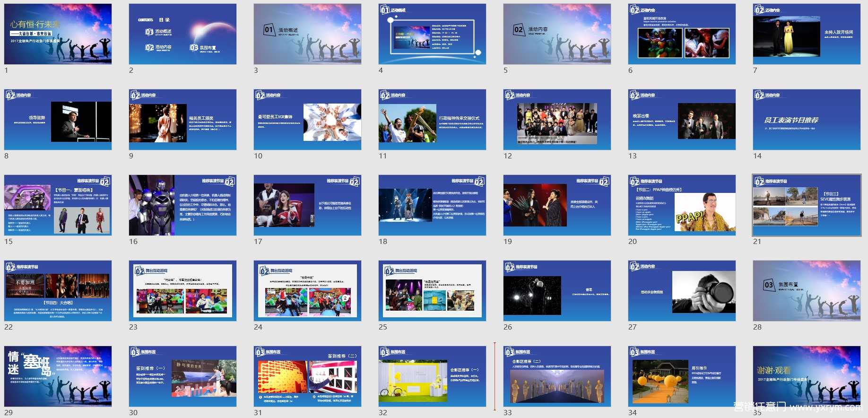Click slide 4 thumbnail with framed overview image
Image resolution: width=868 pixels, height=418 pixels.
433,34
